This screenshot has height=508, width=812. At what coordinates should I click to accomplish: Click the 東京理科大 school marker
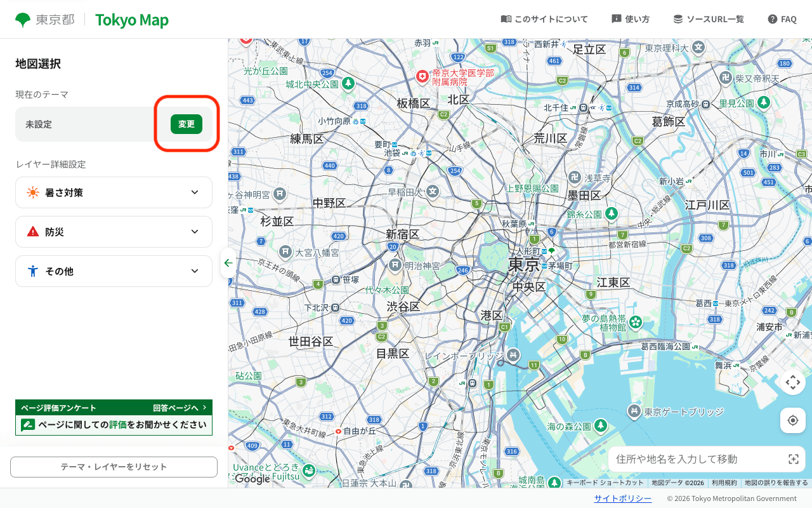[x=698, y=47]
